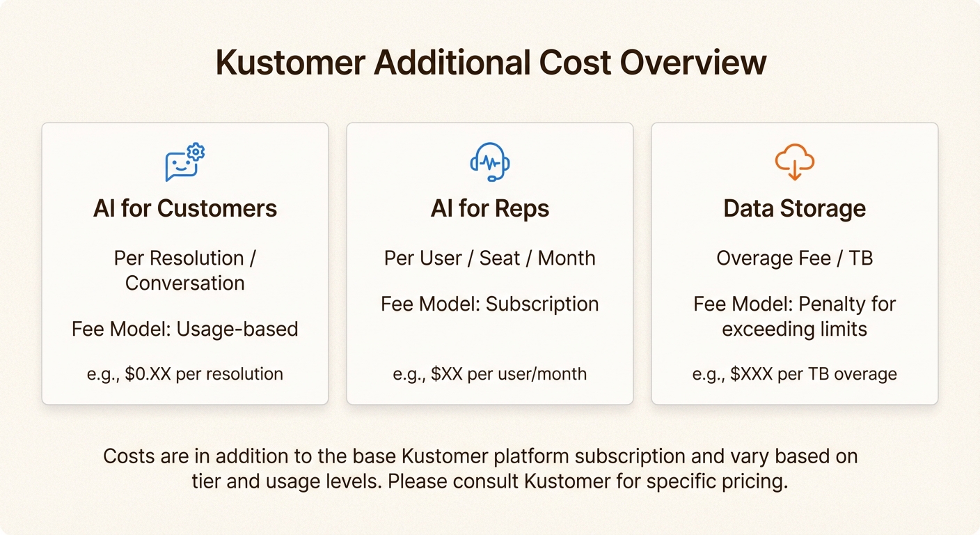Open the Data Storage card
980x535 pixels.
click(x=795, y=352)
